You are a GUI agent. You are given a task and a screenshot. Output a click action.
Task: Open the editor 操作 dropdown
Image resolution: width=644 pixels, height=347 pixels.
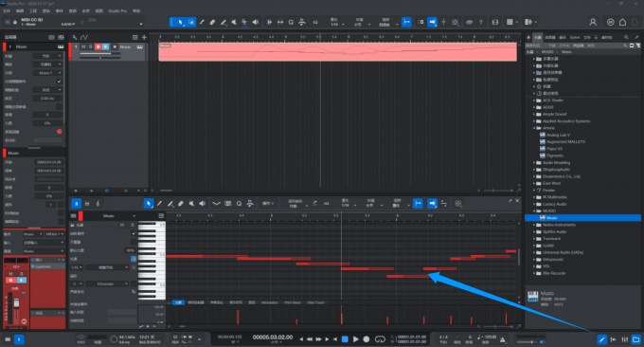pos(268,204)
